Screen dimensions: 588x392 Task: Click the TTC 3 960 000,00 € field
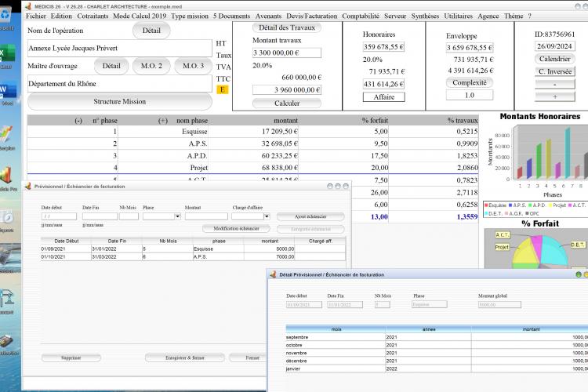tap(287, 90)
